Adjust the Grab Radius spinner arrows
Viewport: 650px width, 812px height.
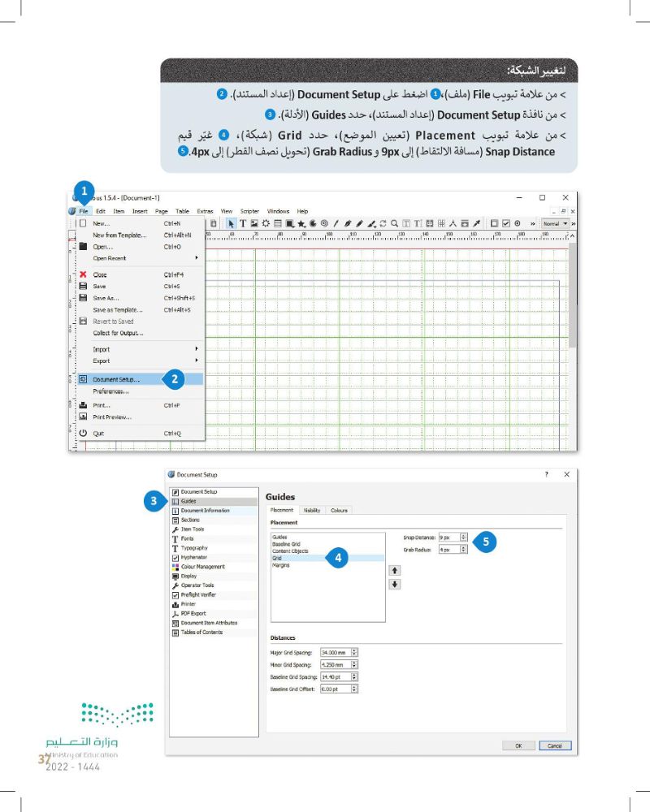coord(463,550)
